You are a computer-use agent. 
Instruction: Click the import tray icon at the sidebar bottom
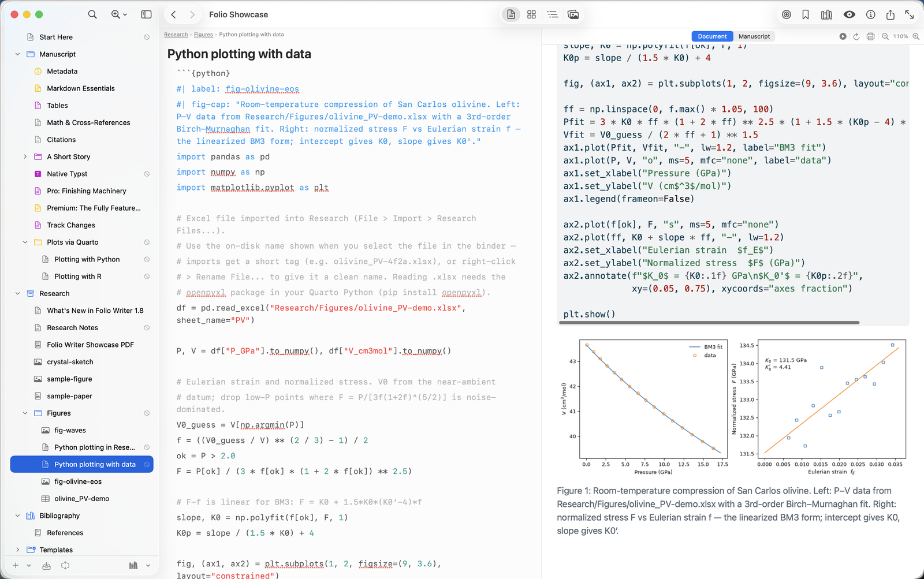tap(47, 566)
